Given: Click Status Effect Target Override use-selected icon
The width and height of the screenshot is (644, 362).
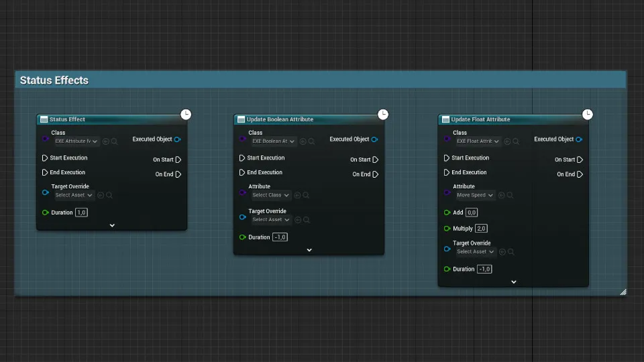Looking at the screenshot, I should coord(101,195).
